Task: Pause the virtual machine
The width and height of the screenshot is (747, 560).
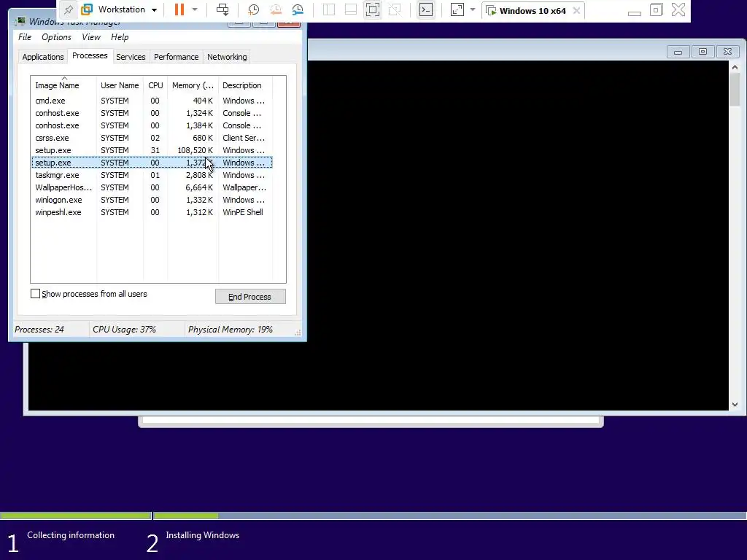Action: 179,9
